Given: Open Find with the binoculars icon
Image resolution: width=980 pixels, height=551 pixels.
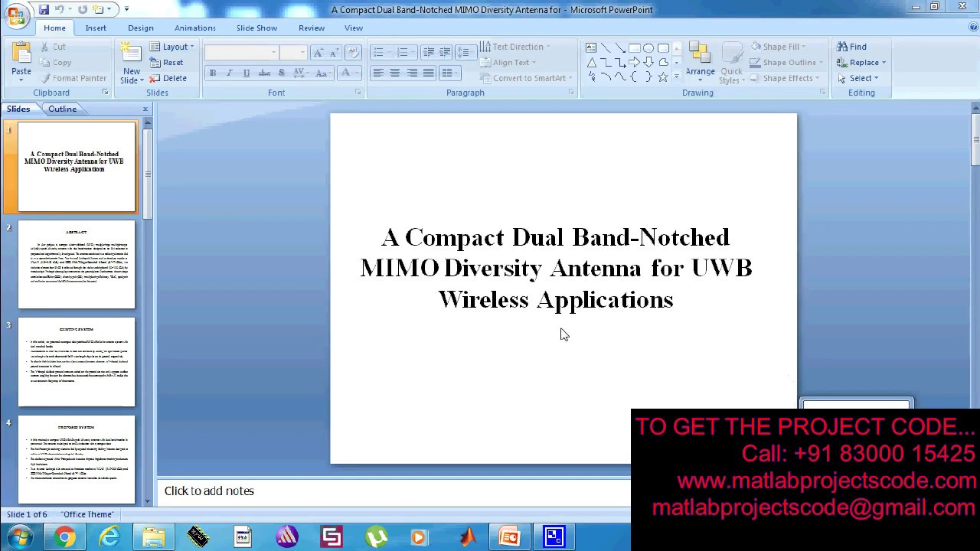Looking at the screenshot, I should [852, 47].
